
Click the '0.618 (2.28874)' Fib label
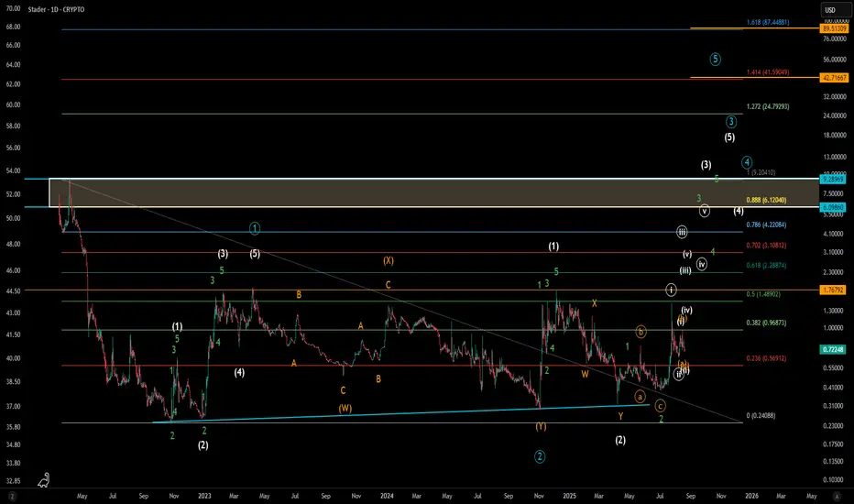point(766,266)
